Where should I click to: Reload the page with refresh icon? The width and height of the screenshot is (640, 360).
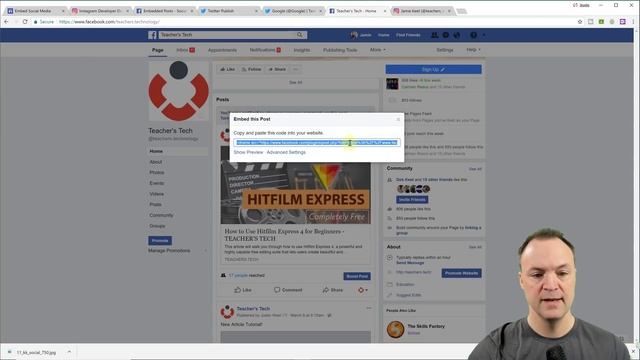coord(25,22)
